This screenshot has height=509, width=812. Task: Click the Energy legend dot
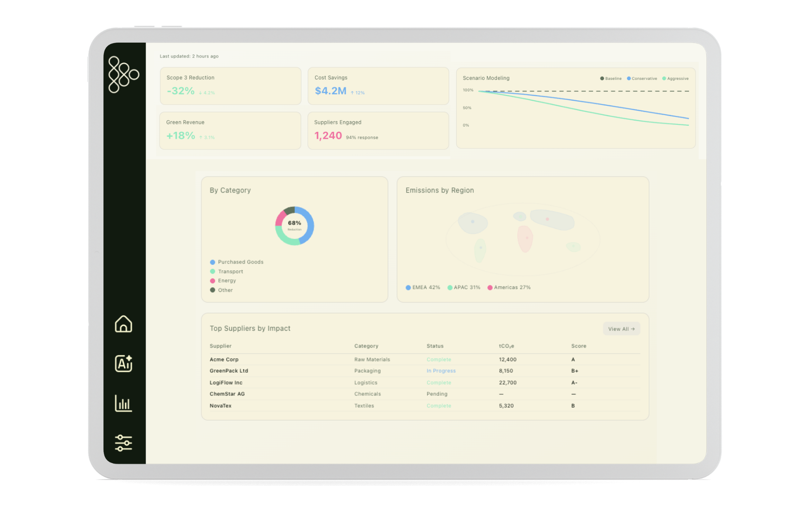click(x=213, y=281)
